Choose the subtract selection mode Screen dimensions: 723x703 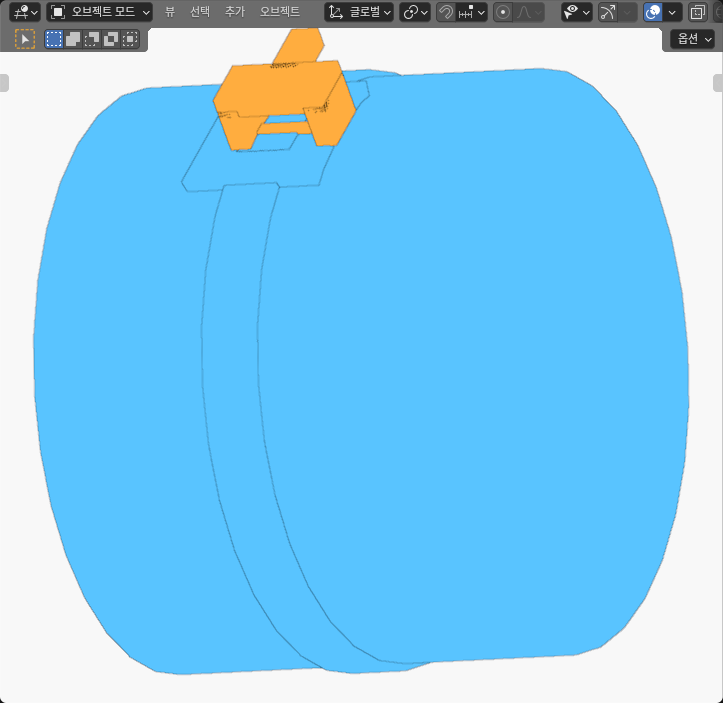click(92, 39)
